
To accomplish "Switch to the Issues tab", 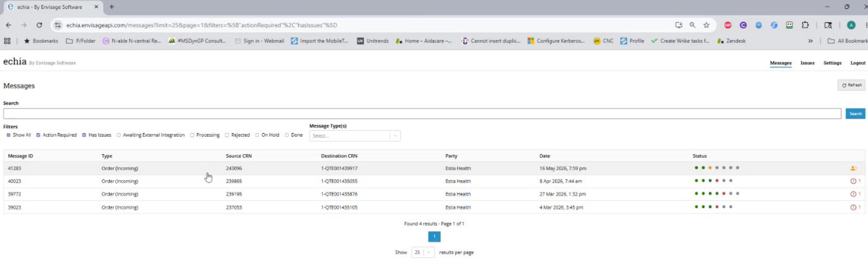I will pyautogui.click(x=807, y=63).
